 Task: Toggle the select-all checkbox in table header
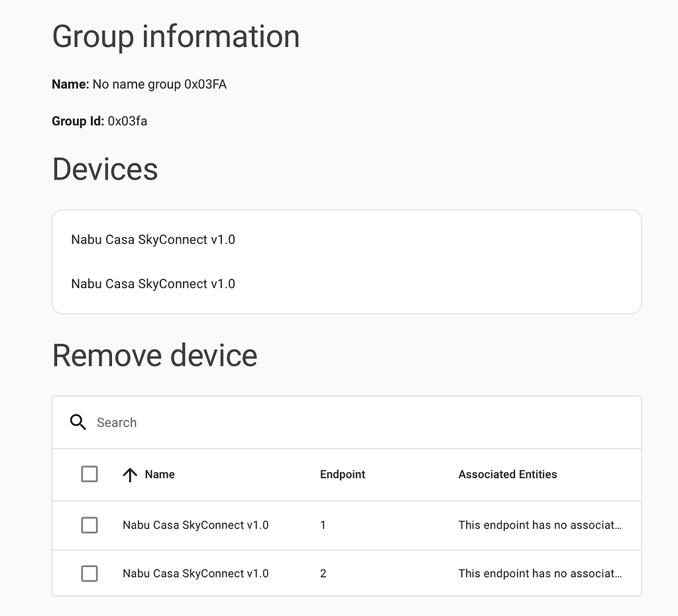pyautogui.click(x=89, y=474)
